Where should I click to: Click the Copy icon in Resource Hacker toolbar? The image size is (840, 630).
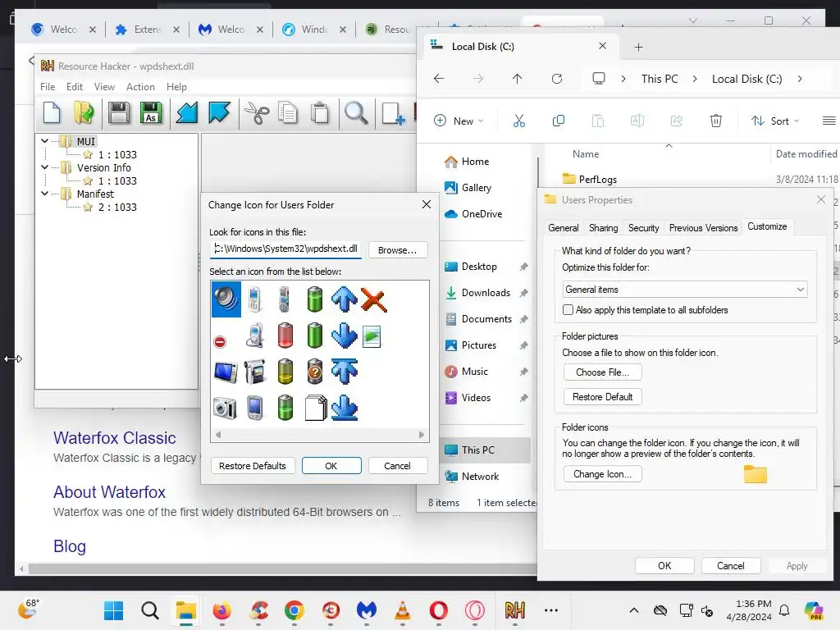288,113
